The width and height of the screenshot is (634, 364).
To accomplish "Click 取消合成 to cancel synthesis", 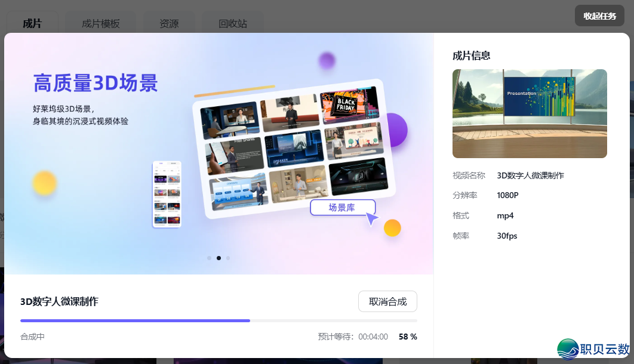I will 387,301.
